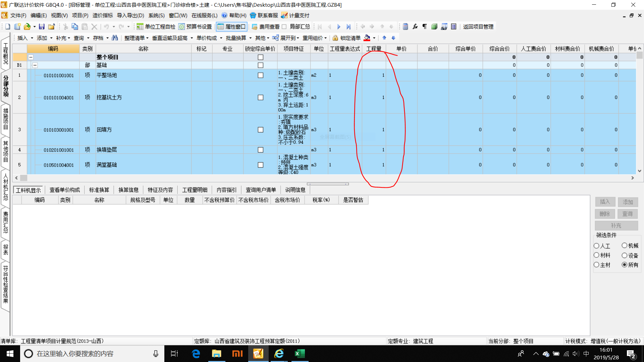Switch to 标准换算 tab
Image resolution: width=644 pixels, height=362 pixels.
tap(99, 190)
